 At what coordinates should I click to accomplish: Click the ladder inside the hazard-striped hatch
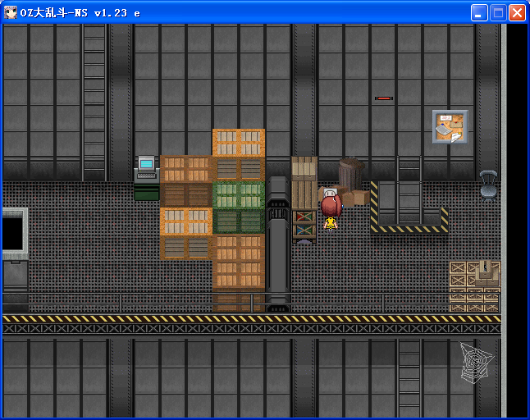pos(409,190)
